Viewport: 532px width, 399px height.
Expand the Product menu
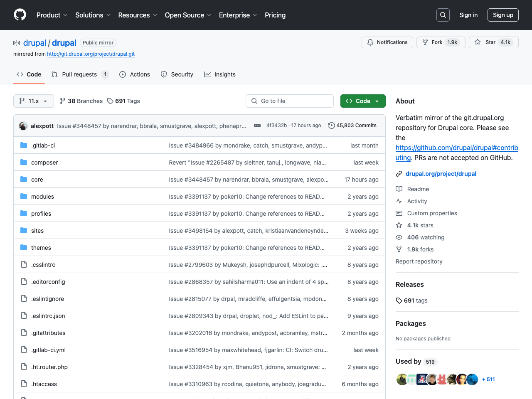tap(52, 15)
